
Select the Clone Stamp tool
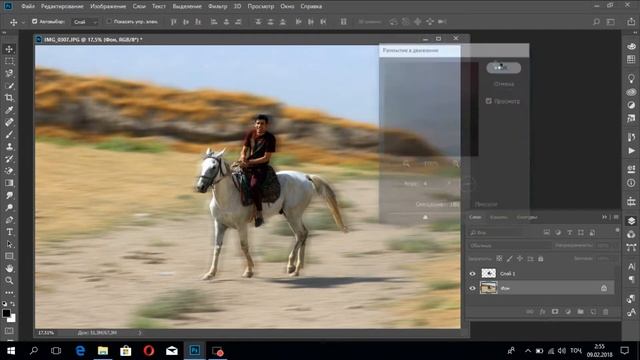pyautogui.click(x=9, y=147)
